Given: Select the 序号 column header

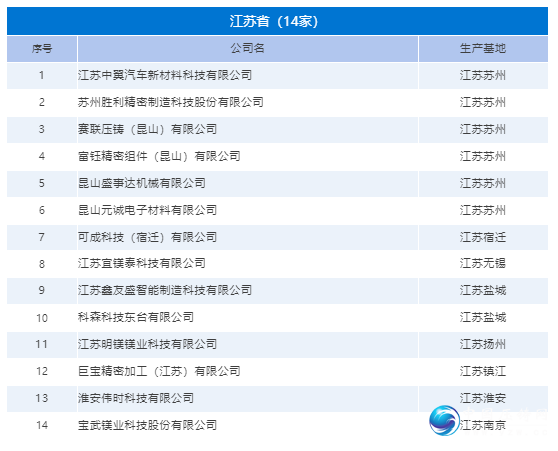Looking at the screenshot, I should pyautogui.click(x=42, y=48).
